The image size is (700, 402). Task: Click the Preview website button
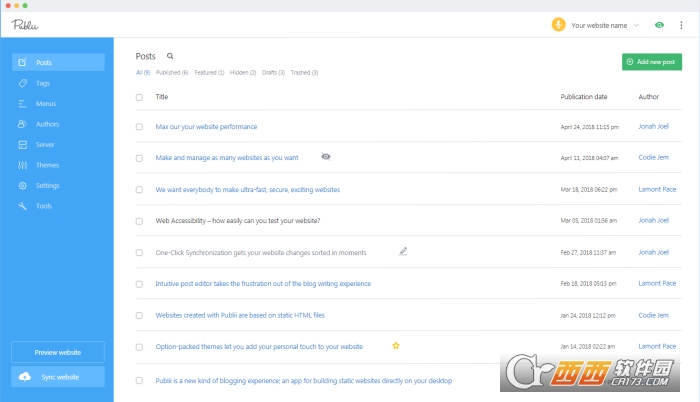pyautogui.click(x=58, y=352)
